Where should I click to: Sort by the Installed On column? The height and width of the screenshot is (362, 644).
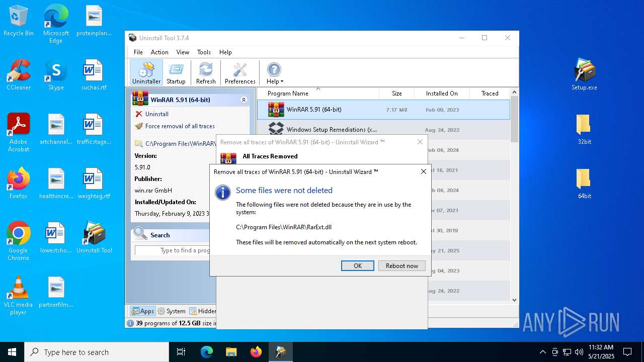click(x=442, y=94)
